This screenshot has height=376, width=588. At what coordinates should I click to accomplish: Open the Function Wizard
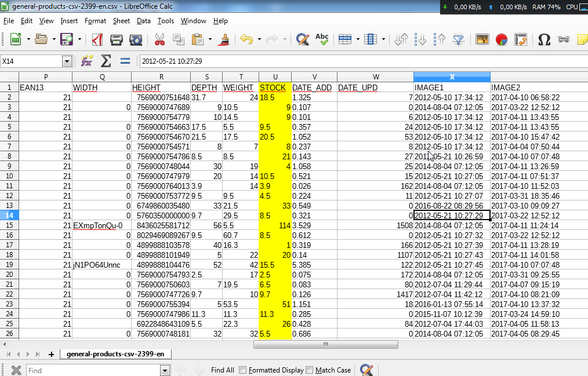click(87, 61)
